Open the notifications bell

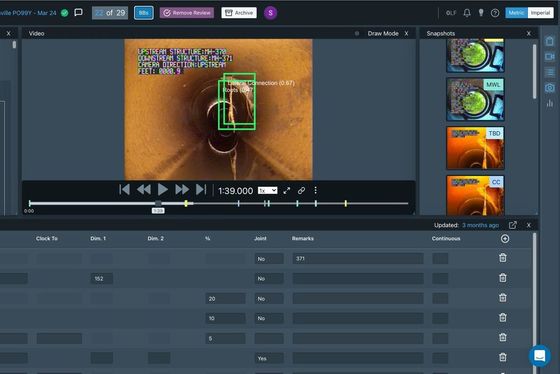(x=467, y=13)
